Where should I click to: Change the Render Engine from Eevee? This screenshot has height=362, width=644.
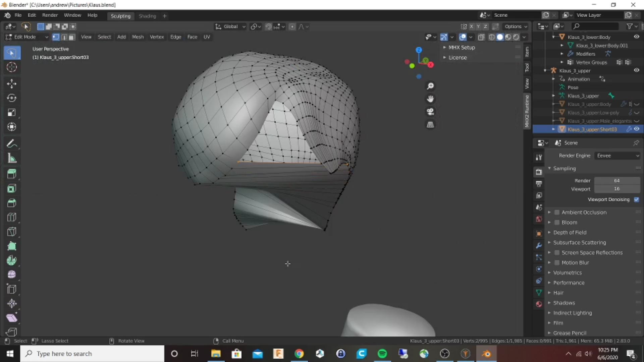618,155
